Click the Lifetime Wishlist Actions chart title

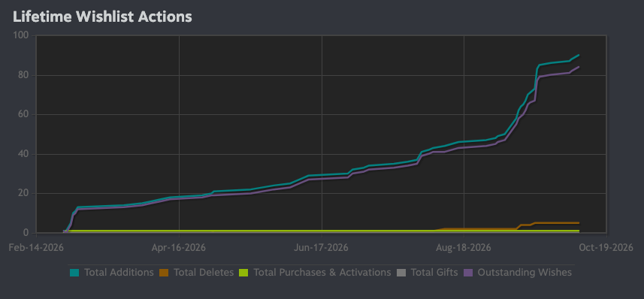coord(102,17)
